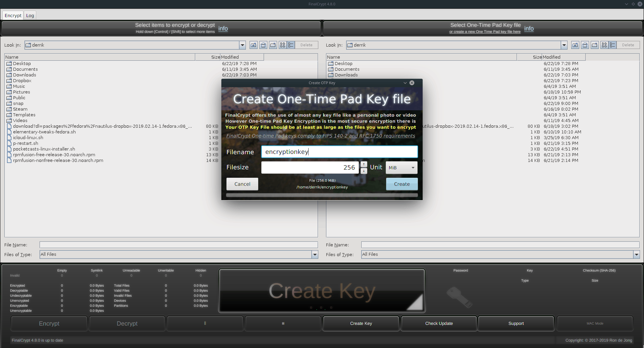Click the Delete button in left file panel
The height and width of the screenshot is (348, 644).
point(307,45)
